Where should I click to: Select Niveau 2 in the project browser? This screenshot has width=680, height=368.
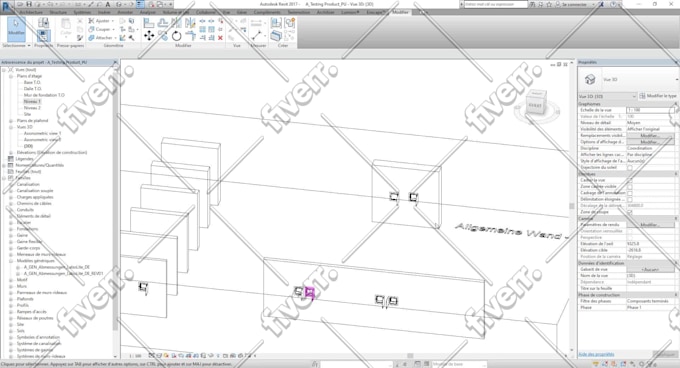pyautogui.click(x=32, y=108)
